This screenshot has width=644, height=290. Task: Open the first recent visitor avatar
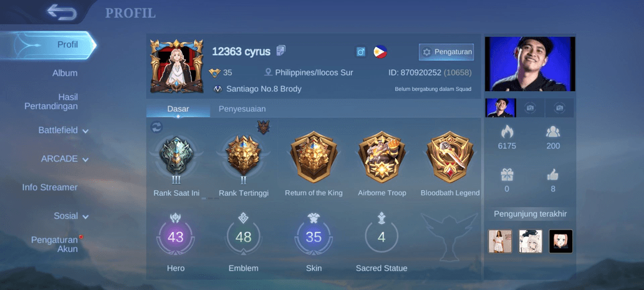click(500, 241)
